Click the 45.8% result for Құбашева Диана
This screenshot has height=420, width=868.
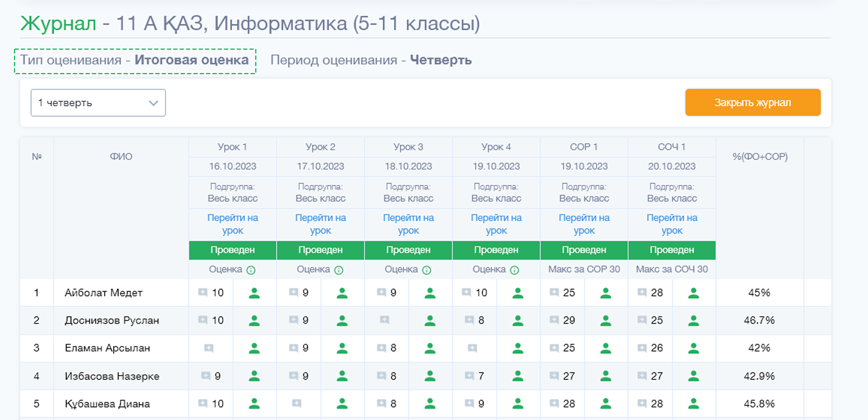(759, 404)
